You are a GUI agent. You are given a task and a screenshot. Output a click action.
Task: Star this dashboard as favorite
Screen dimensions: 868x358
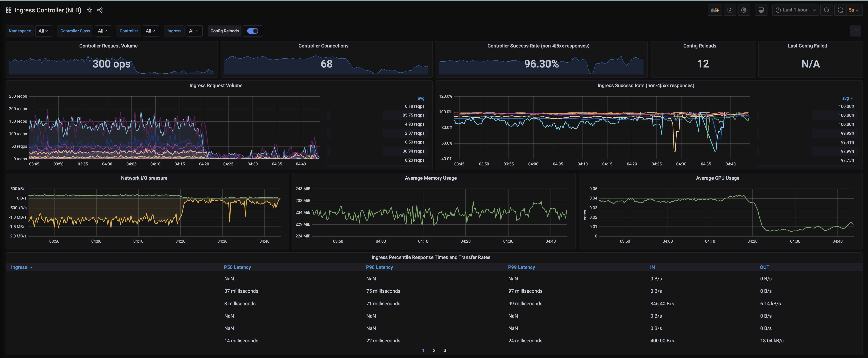89,10
